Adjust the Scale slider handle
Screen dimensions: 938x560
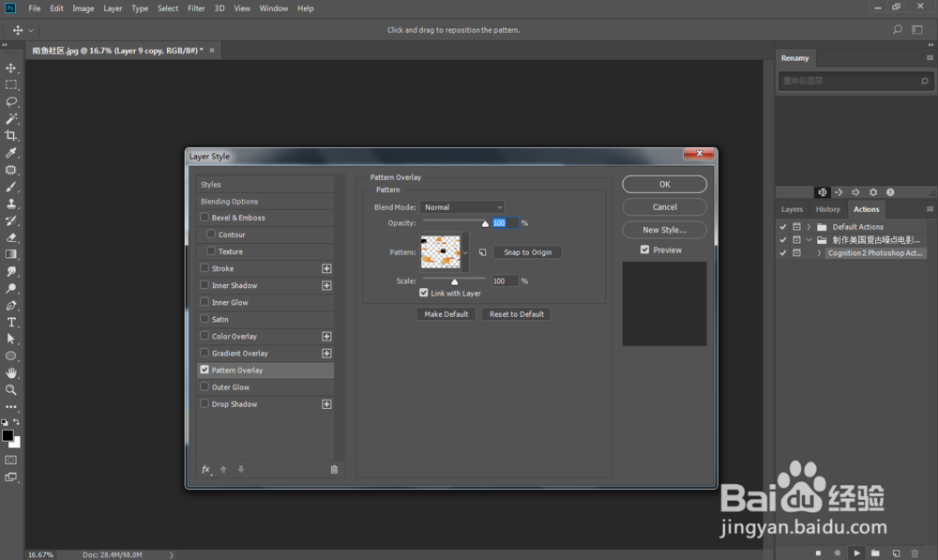pos(455,281)
